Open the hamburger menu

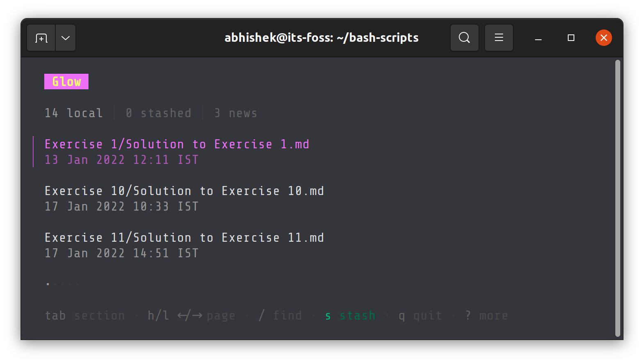(x=499, y=38)
